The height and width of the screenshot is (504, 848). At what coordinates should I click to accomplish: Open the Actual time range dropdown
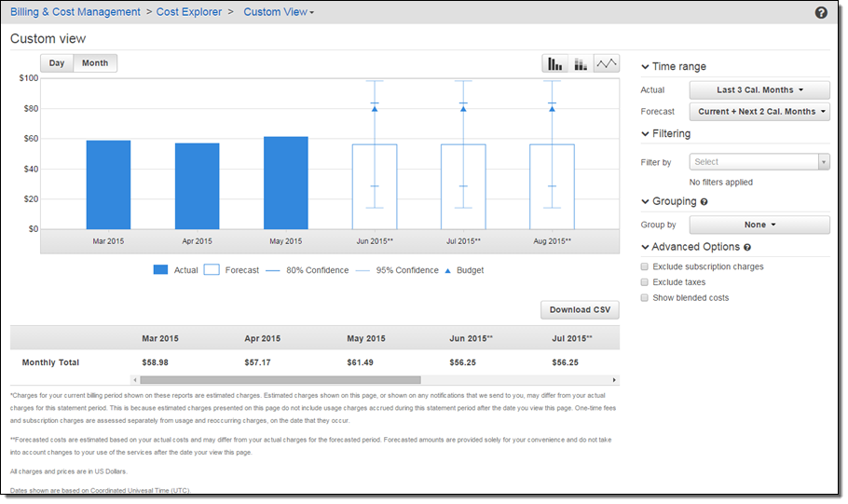[x=759, y=90]
